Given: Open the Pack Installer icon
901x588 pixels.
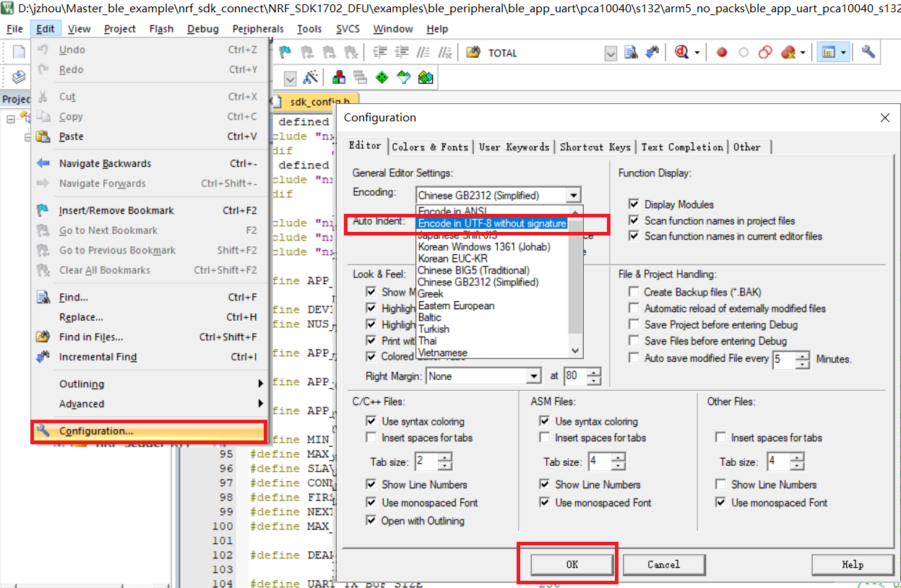Looking at the screenshot, I should tap(426, 77).
